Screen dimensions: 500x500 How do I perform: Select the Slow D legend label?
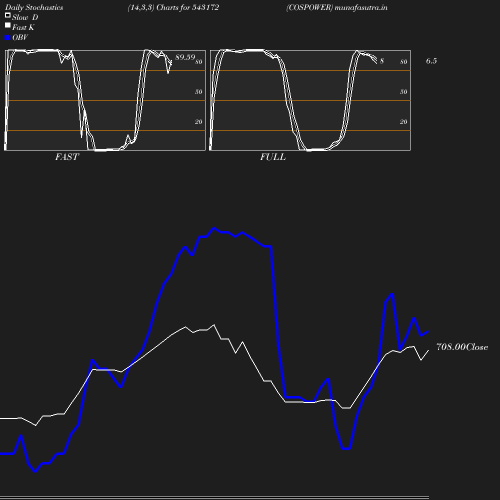pyautogui.click(x=25, y=17)
